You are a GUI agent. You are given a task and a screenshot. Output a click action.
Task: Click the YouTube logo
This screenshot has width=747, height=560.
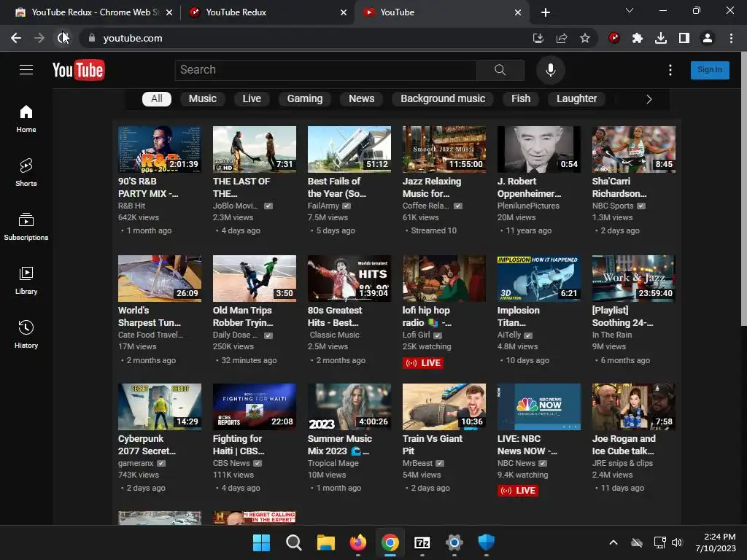point(79,70)
